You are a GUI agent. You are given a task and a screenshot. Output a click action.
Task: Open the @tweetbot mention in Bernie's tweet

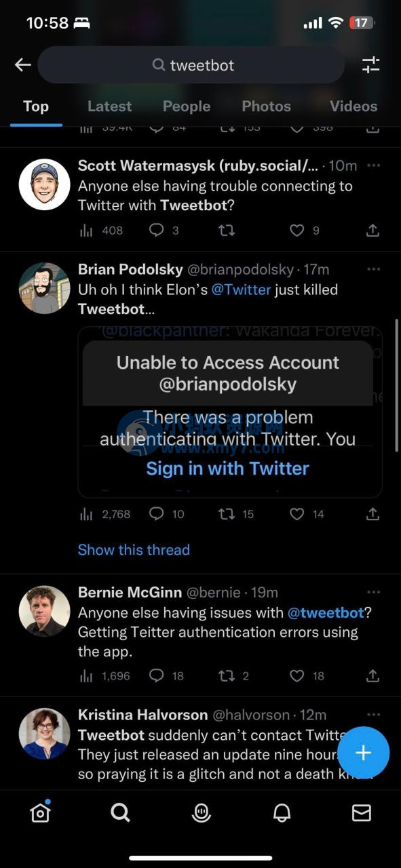[x=326, y=612]
